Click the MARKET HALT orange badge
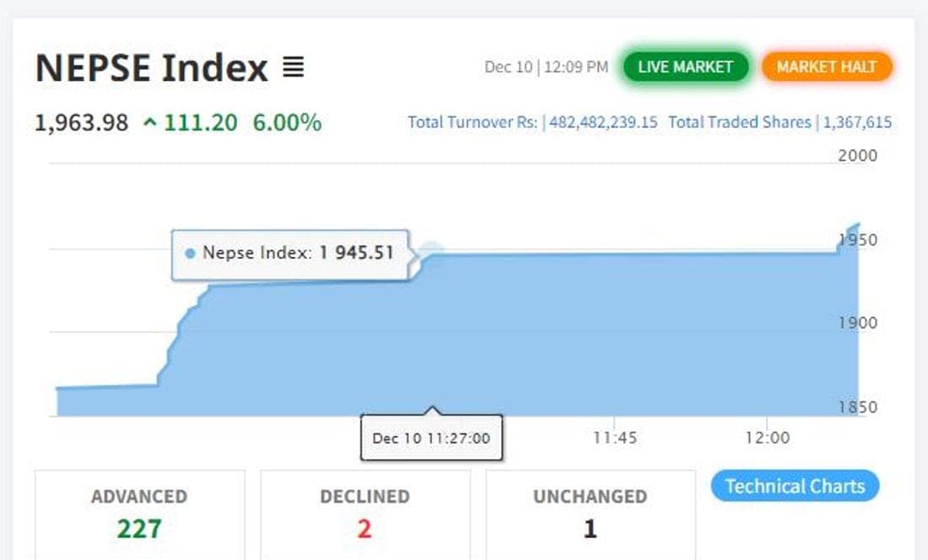Image resolution: width=928 pixels, height=560 pixels. click(826, 67)
